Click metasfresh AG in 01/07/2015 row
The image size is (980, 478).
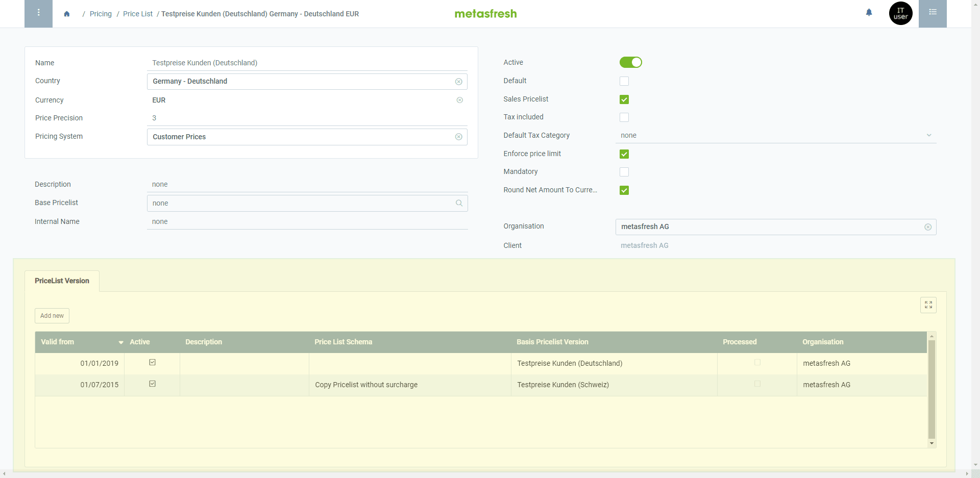(862, 385)
